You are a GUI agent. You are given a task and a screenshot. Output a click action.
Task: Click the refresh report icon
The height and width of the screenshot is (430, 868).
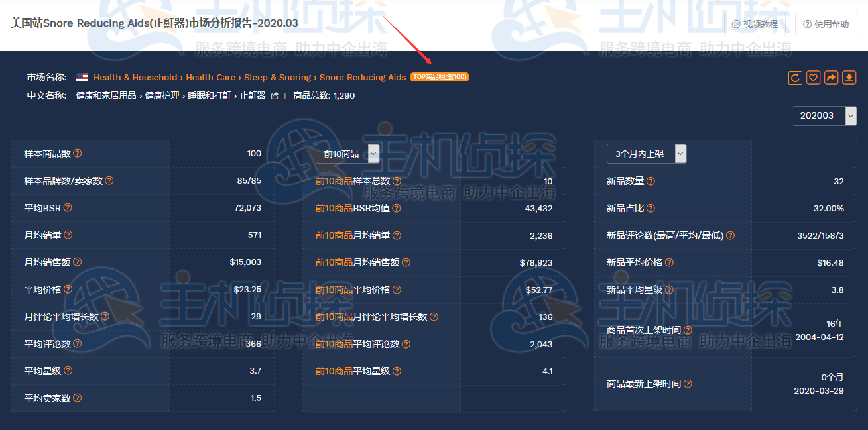pyautogui.click(x=795, y=78)
